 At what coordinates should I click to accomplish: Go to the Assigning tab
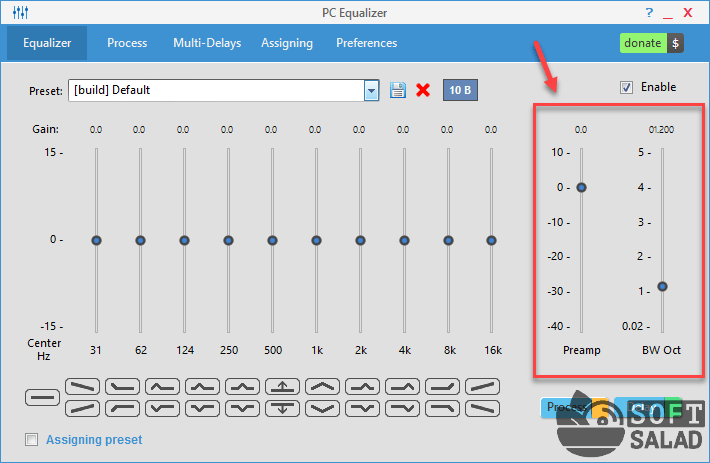click(287, 43)
